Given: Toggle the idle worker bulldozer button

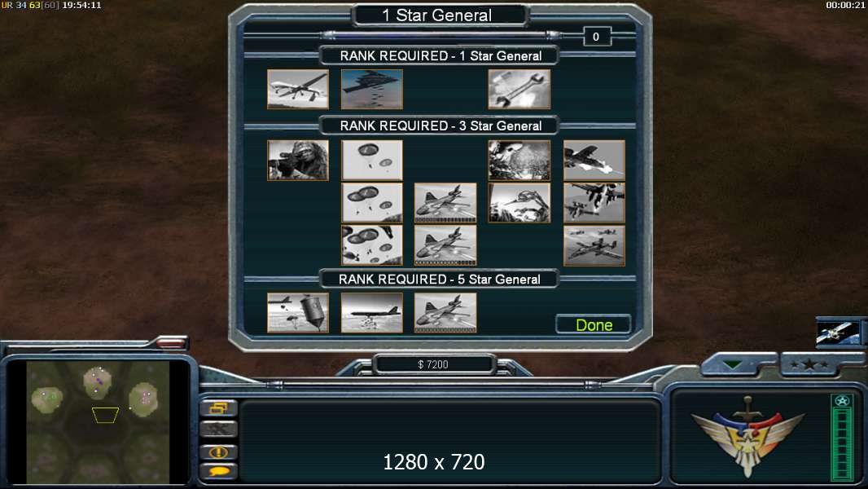Looking at the screenshot, I should pyautogui.click(x=219, y=430).
